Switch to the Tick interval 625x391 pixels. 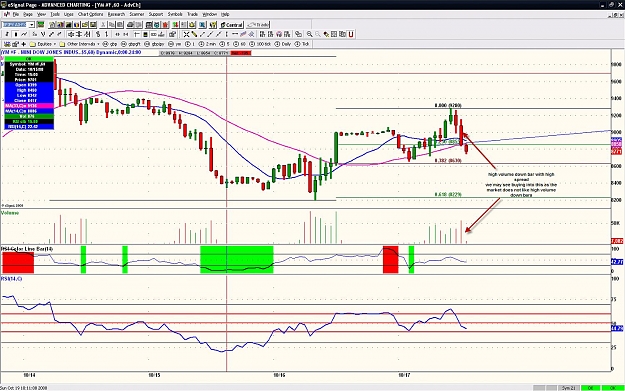(302, 44)
